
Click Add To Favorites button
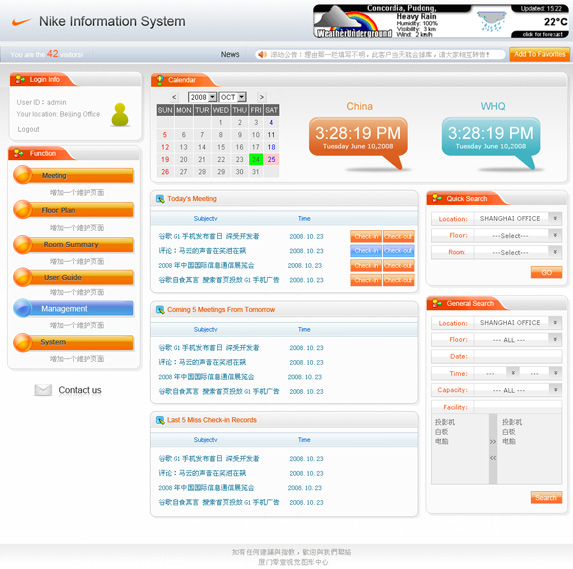539,54
